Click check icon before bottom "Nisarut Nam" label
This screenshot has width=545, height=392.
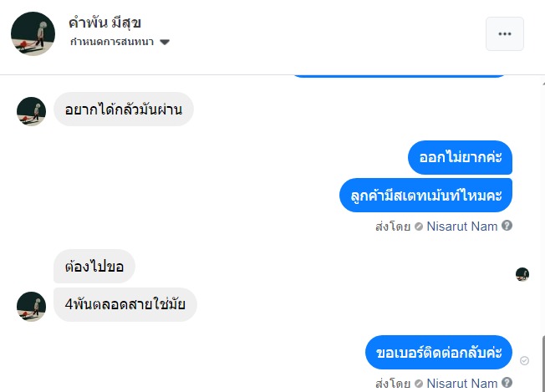pyautogui.click(x=419, y=384)
